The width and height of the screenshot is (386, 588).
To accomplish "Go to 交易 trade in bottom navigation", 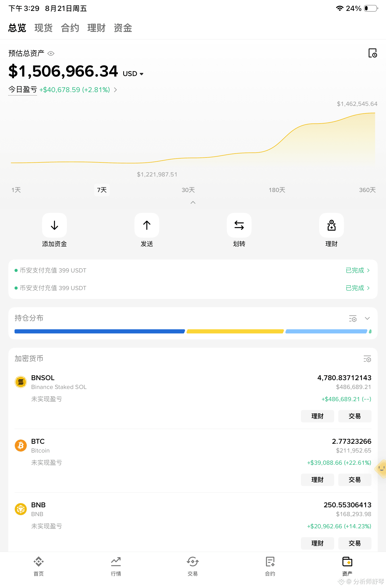I will [193, 566].
